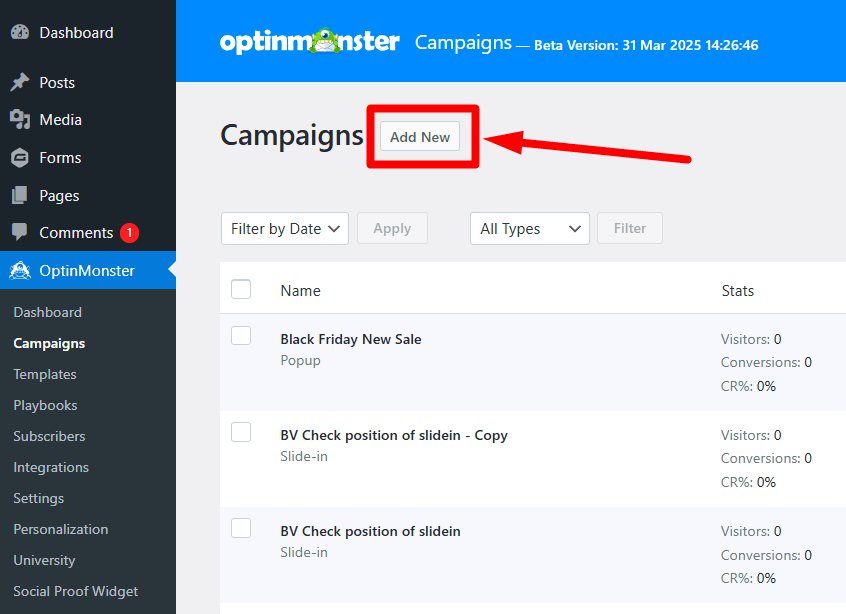Tick the checkbox for Black Friday New Sale
846x614 pixels.
(x=241, y=336)
